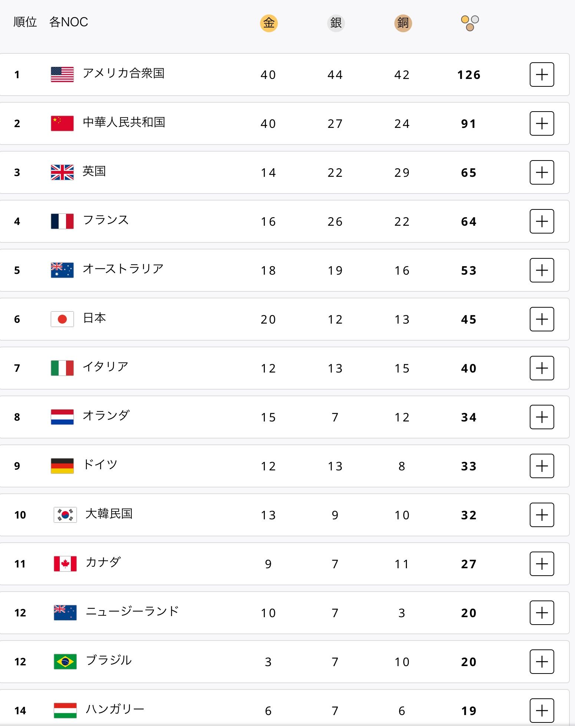Expand the 日本 row with plus button
575x728 pixels.
coord(542,319)
